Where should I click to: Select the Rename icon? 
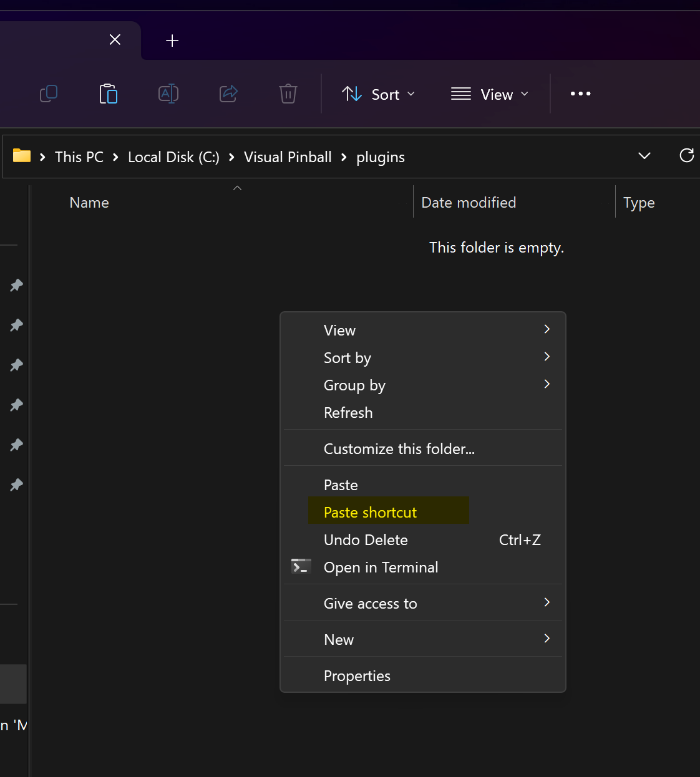(168, 94)
